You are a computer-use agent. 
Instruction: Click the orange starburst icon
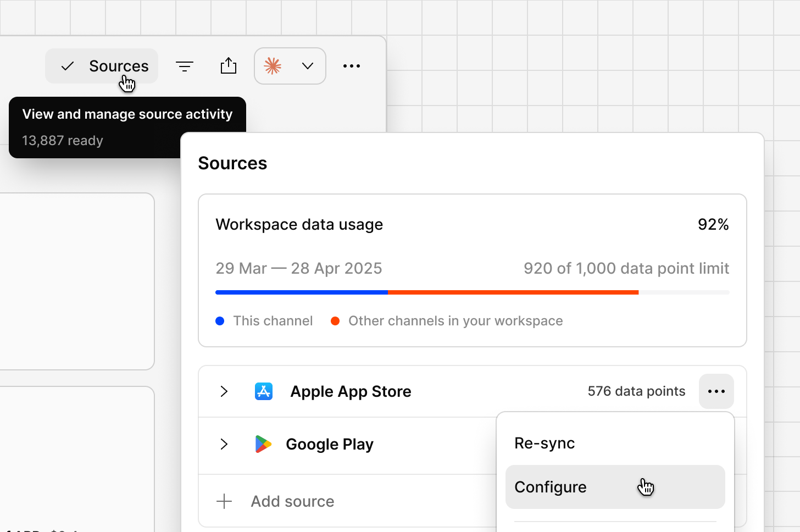click(x=273, y=66)
